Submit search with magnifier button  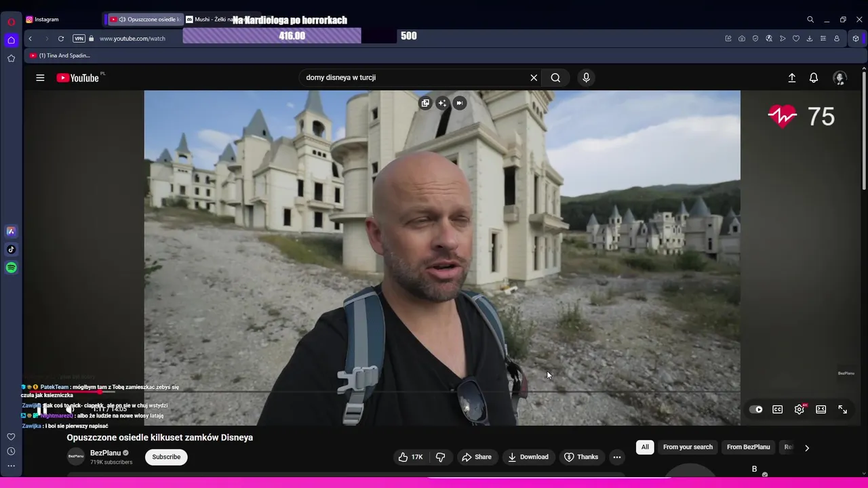pyautogui.click(x=555, y=78)
